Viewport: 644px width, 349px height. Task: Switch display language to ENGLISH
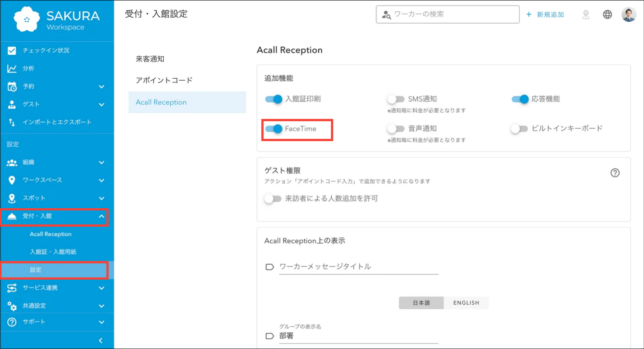click(466, 303)
